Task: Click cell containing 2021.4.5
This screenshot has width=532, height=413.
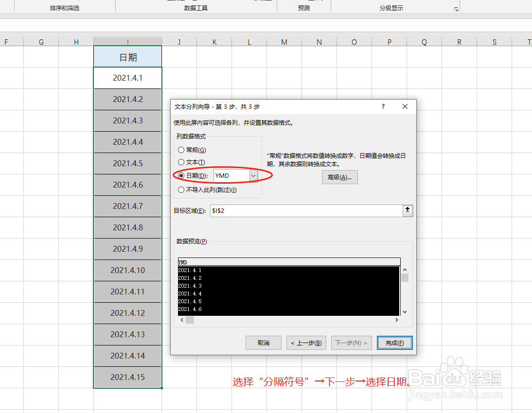Action: click(x=127, y=163)
